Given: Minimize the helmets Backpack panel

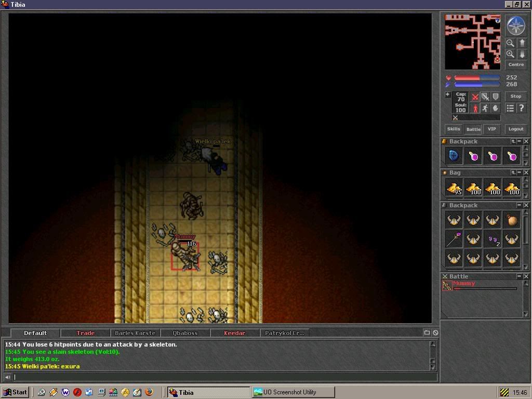Looking at the screenshot, I should (519, 205).
